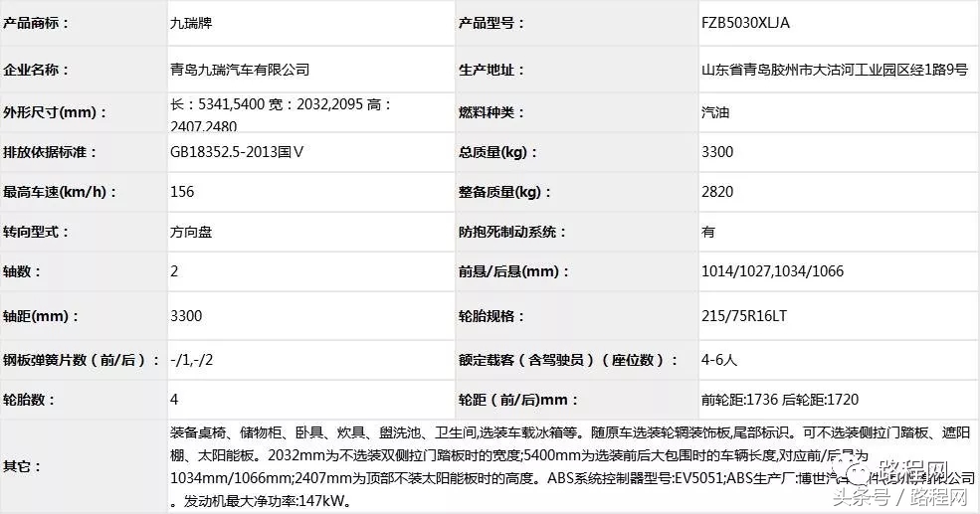The height and width of the screenshot is (514, 980).
Task: Click the 产品商标 label cell
Action: pos(84,23)
